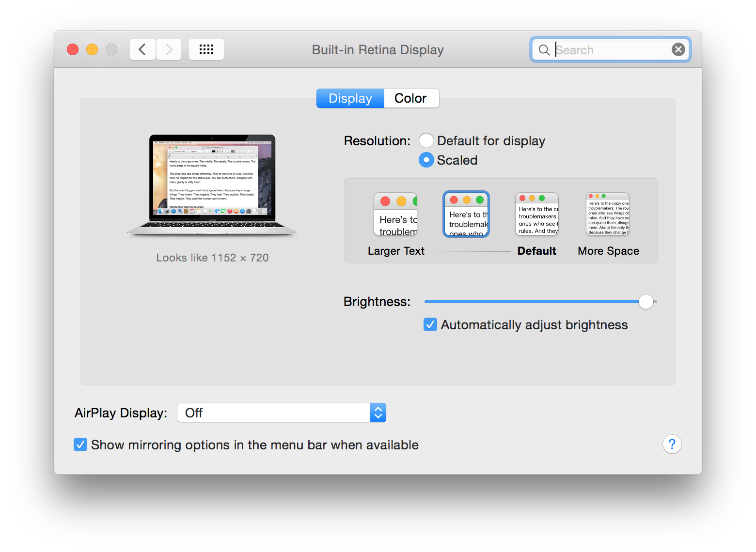Go forward with the right chevron button

(x=169, y=49)
